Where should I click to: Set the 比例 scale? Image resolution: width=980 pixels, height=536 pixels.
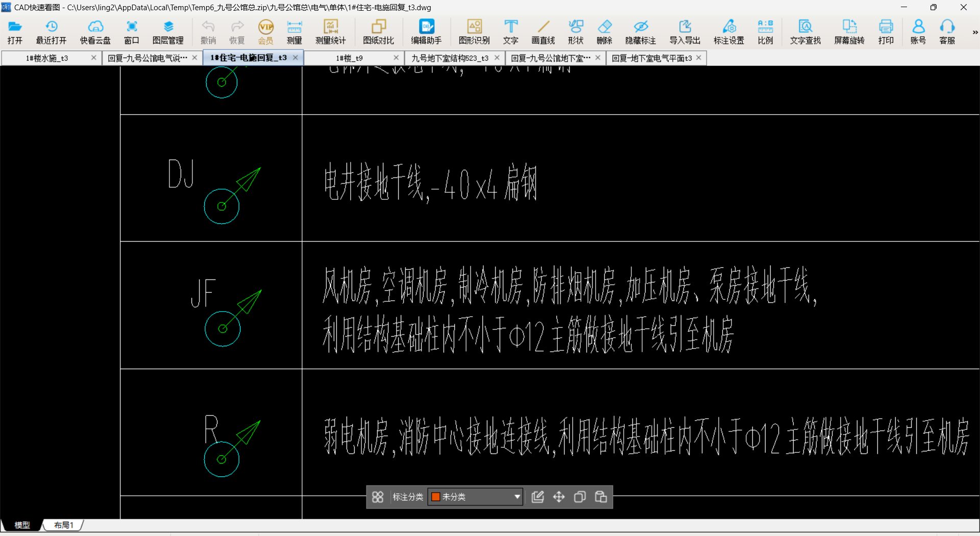pos(766,32)
